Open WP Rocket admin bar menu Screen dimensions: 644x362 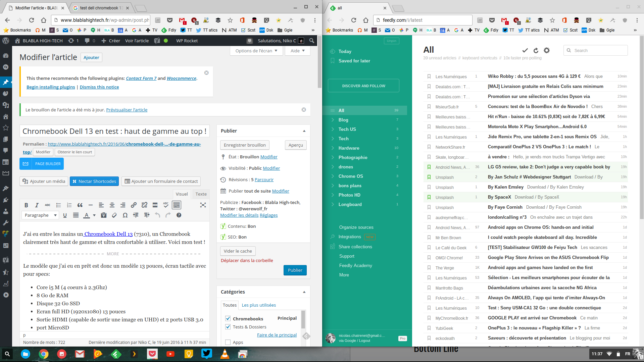click(187, 41)
